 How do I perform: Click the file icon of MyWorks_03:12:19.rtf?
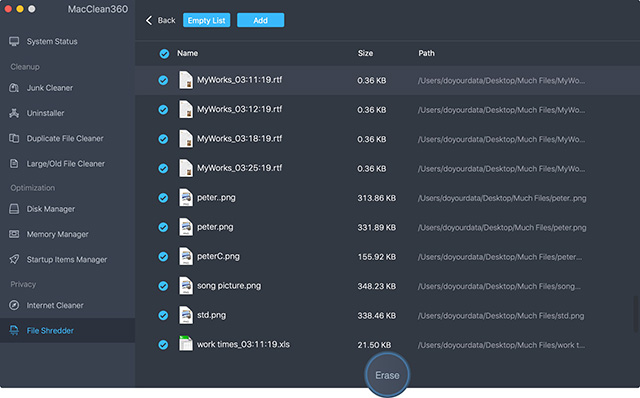[x=186, y=109]
